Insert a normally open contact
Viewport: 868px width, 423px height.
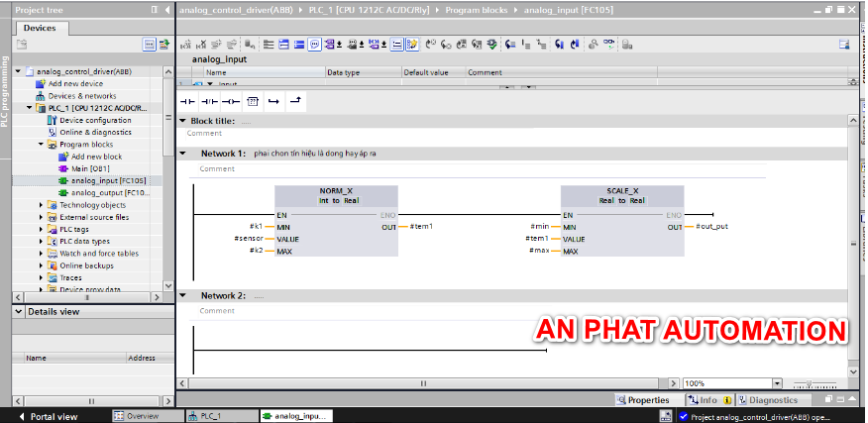[x=186, y=101]
